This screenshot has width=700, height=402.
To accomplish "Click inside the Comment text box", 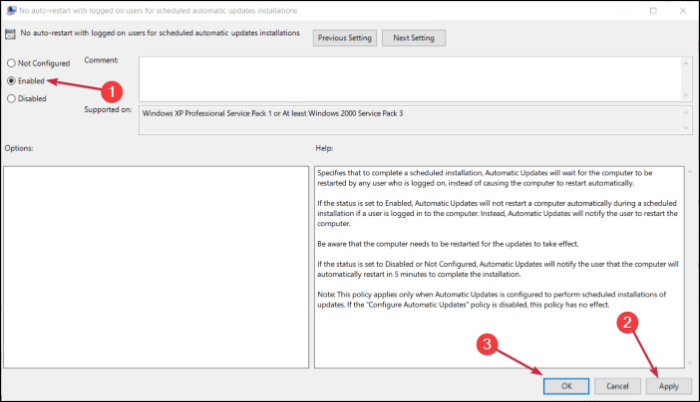I will pyautogui.click(x=409, y=79).
